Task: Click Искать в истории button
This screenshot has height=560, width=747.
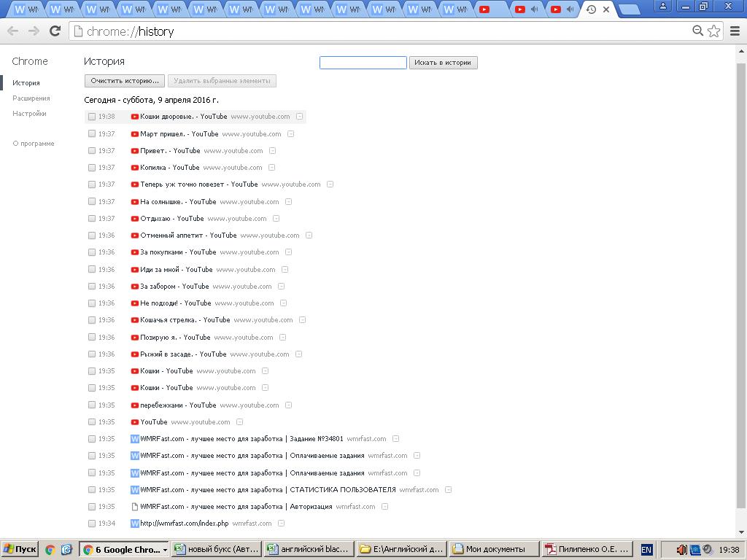Action: pos(443,63)
